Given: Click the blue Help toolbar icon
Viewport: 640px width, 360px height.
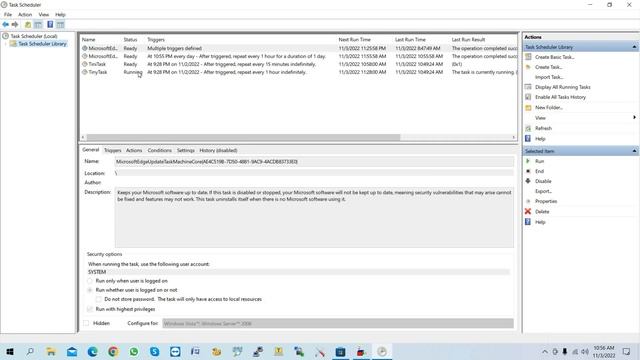Looking at the screenshot, I should pyautogui.click(x=50, y=25).
